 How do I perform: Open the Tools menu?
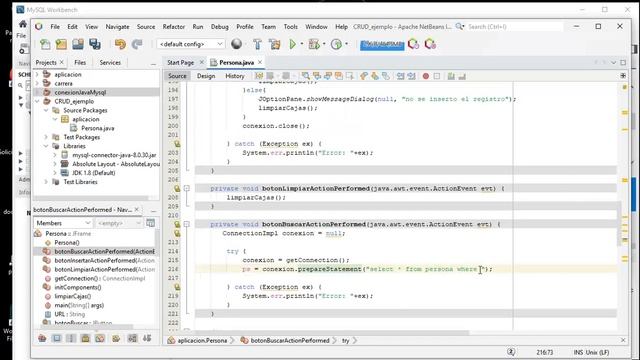tap(291, 27)
